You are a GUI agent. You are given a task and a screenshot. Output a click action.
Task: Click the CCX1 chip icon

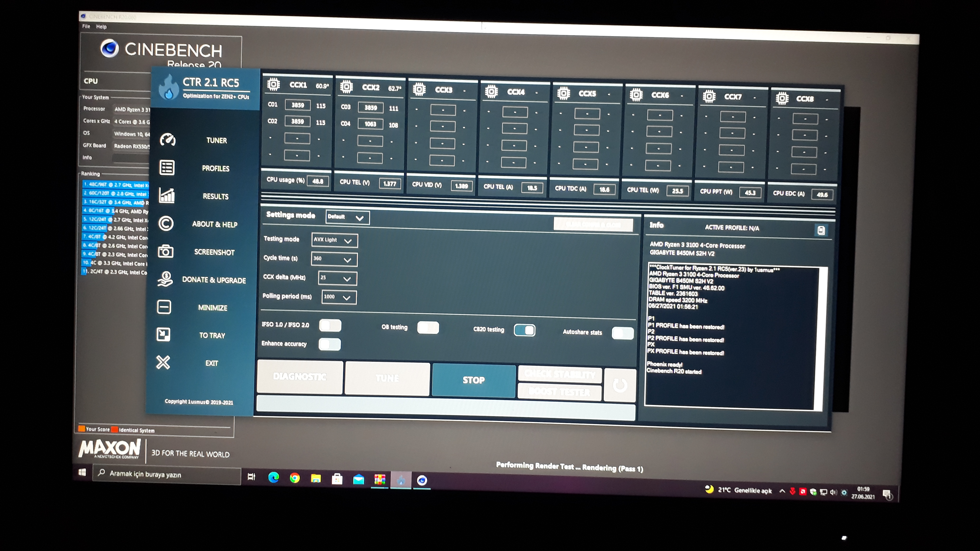[x=273, y=84]
